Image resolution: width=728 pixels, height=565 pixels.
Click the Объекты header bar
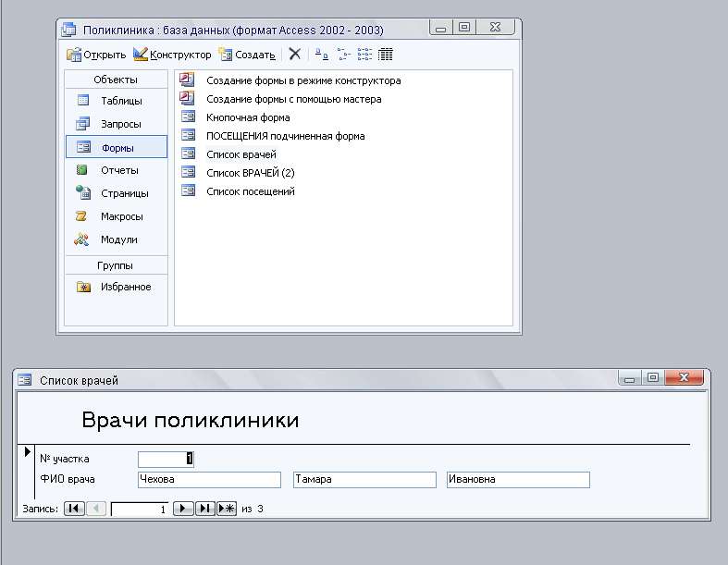pos(116,80)
